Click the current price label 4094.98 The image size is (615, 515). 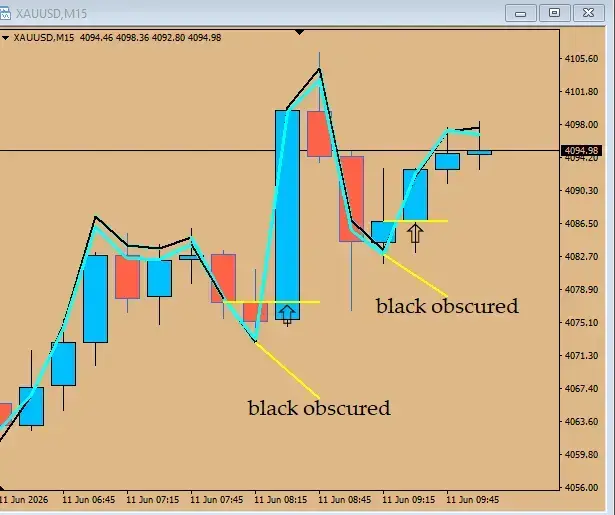click(581, 151)
